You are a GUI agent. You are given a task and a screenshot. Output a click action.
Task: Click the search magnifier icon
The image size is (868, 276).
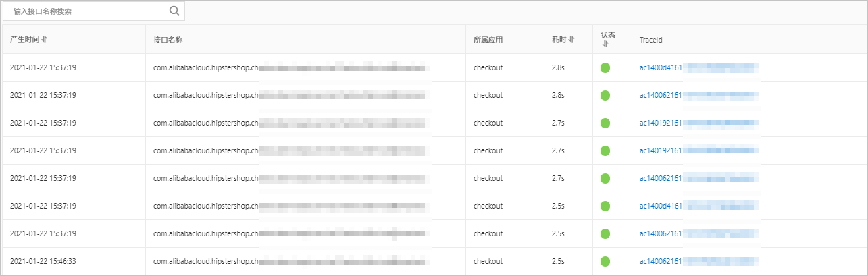coord(174,11)
